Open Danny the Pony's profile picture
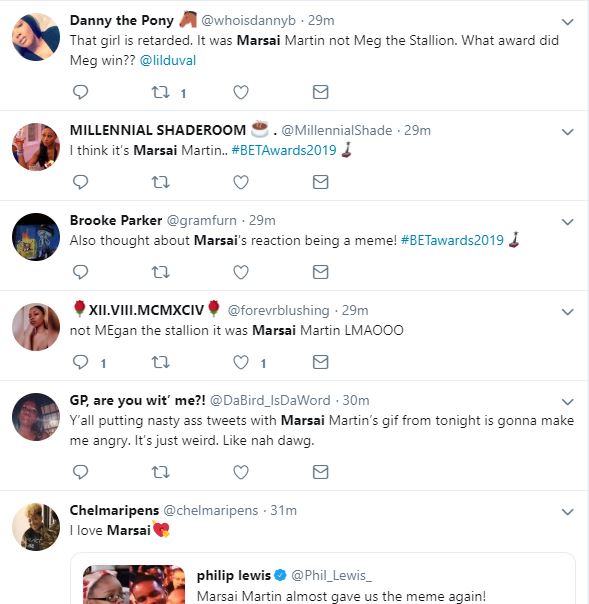Viewport: 589px width, 604px height. 36,37
